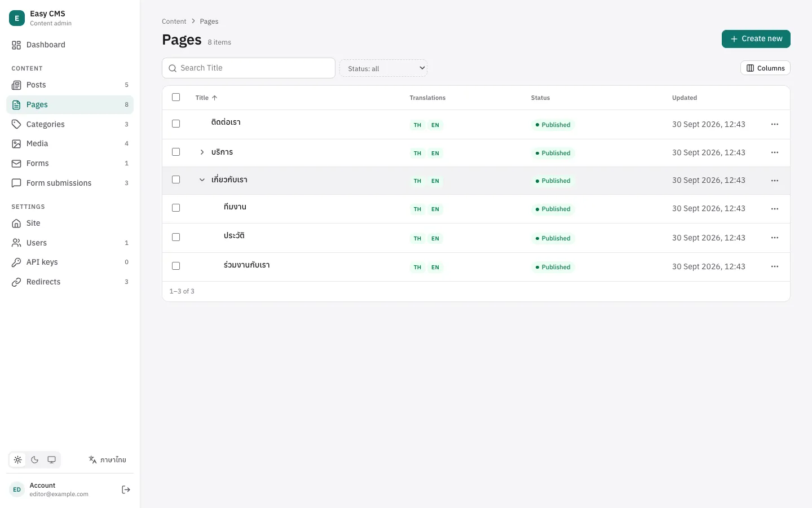The height and width of the screenshot is (508, 812).
Task: Toggle the select-all checkbox in header
Action: tap(176, 97)
